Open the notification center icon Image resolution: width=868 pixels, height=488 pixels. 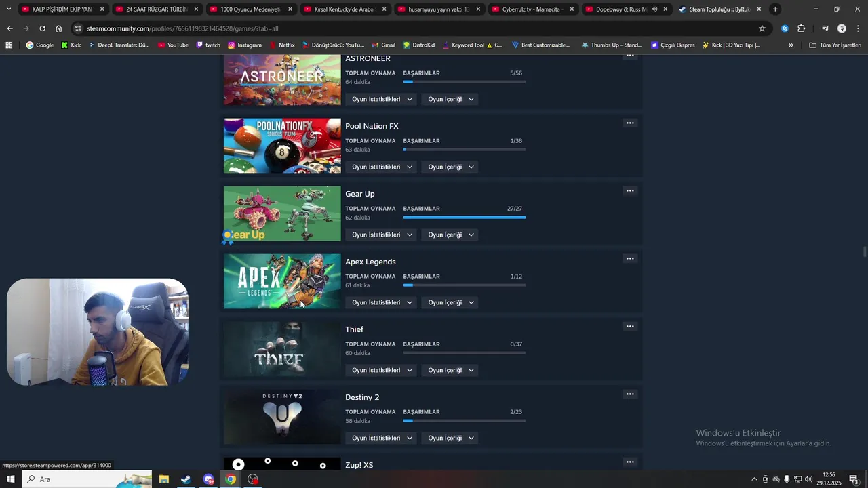click(854, 479)
